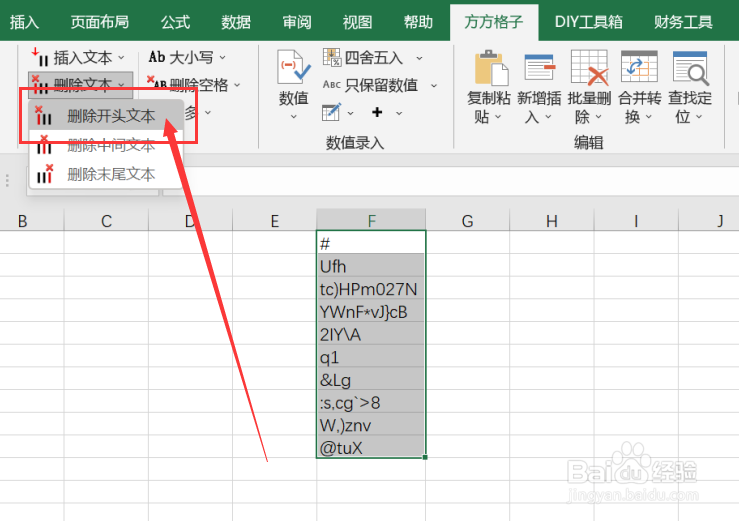
Task: Expand the 只保留数值 dropdown arrow
Action: [x=434, y=86]
